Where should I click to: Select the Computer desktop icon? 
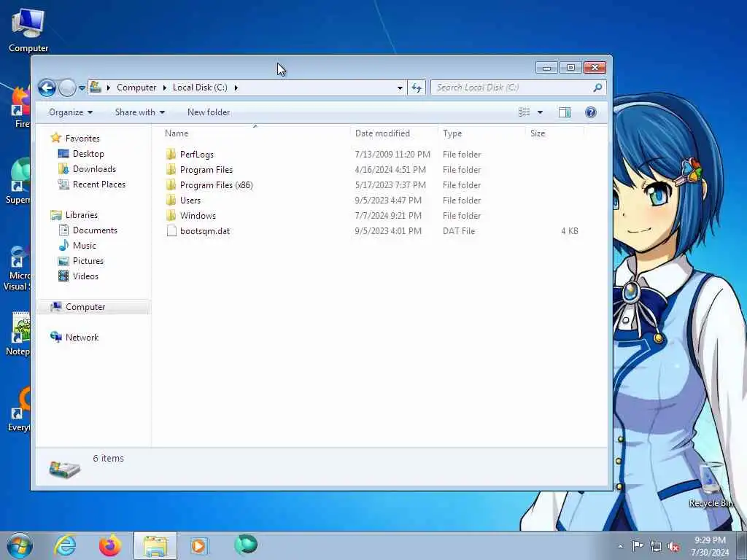[x=28, y=31]
